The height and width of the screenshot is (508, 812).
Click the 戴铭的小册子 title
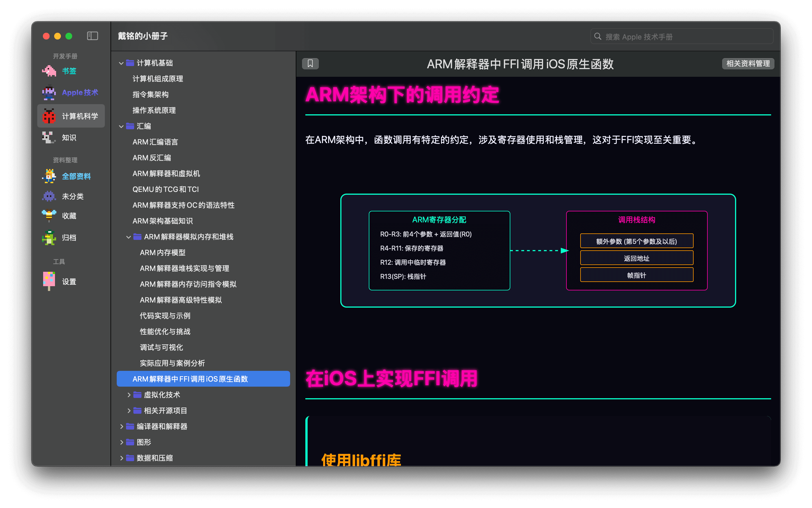click(x=143, y=36)
